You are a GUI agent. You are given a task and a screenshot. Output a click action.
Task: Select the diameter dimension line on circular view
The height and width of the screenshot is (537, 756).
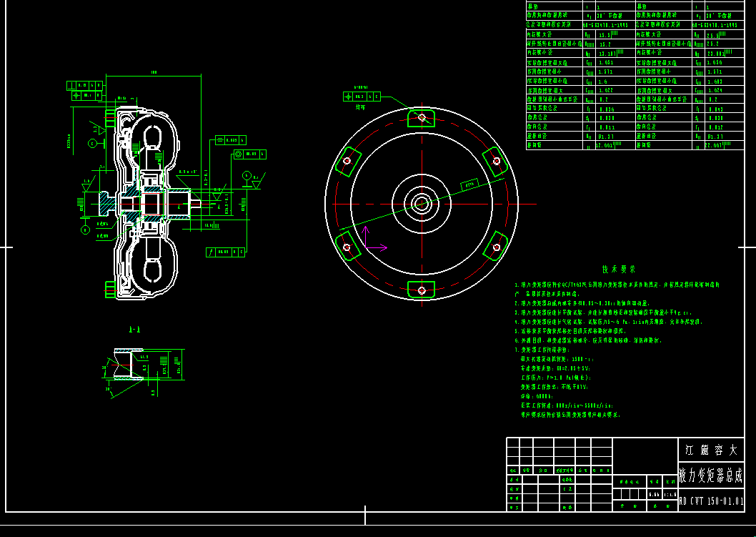tap(422, 204)
